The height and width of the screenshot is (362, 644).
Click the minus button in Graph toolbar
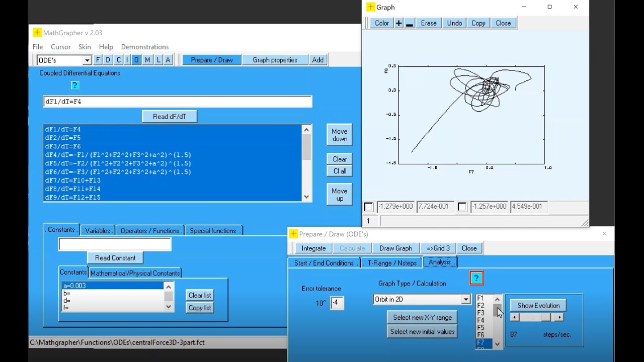410,23
